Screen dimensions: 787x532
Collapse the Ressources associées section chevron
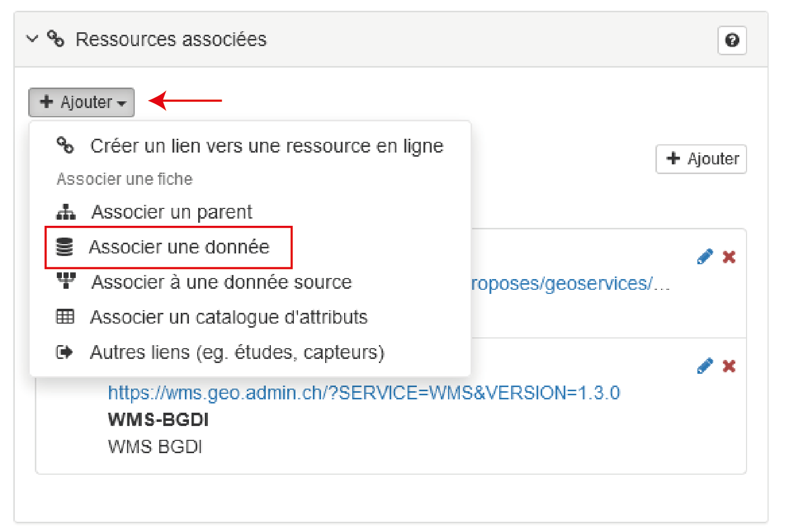(x=32, y=39)
